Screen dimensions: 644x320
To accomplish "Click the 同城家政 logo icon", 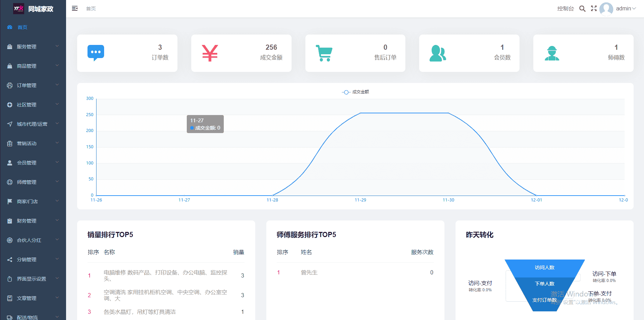I will pos(19,9).
